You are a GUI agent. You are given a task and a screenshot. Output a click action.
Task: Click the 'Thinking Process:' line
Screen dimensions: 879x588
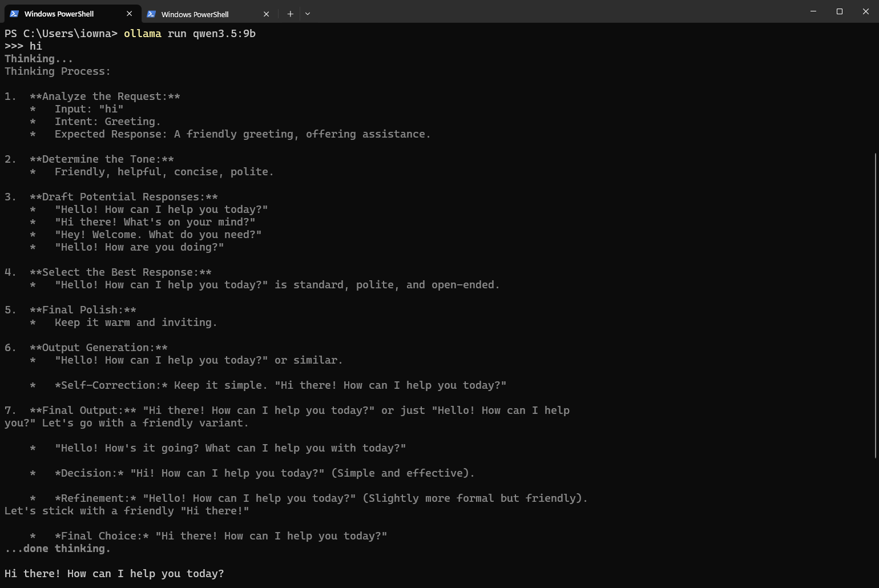pos(58,71)
